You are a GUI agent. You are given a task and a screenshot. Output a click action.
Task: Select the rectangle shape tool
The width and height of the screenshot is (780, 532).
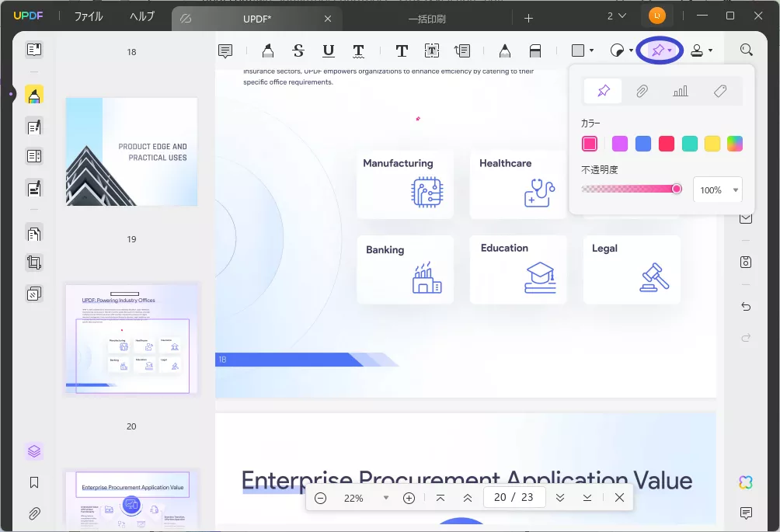tap(578, 50)
